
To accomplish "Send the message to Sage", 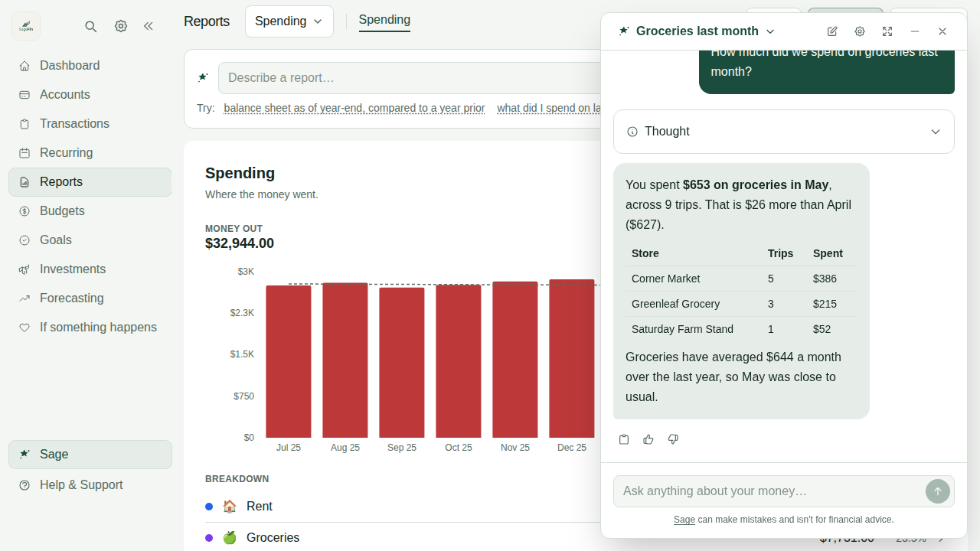I will [x=938, y=491].
